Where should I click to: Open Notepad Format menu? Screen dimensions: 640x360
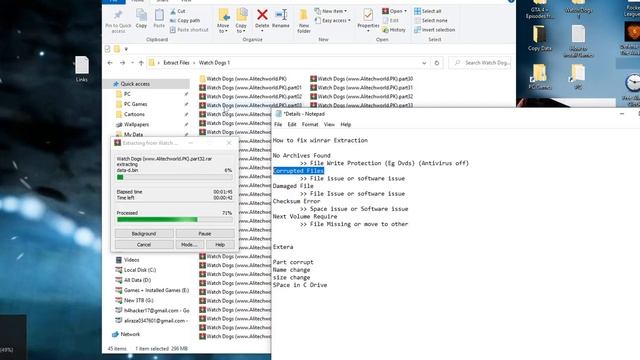(310, 124)
